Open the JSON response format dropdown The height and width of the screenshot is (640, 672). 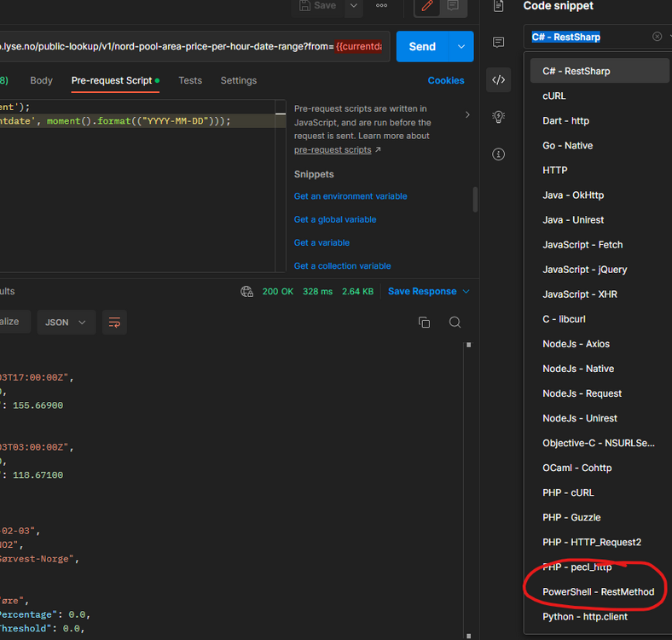[65, 323]
